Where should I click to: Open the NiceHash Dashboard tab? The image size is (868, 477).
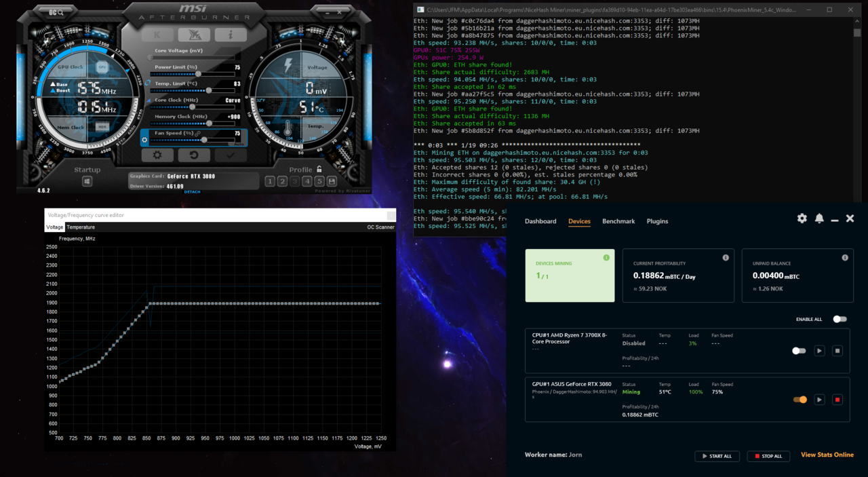point(540,221)
